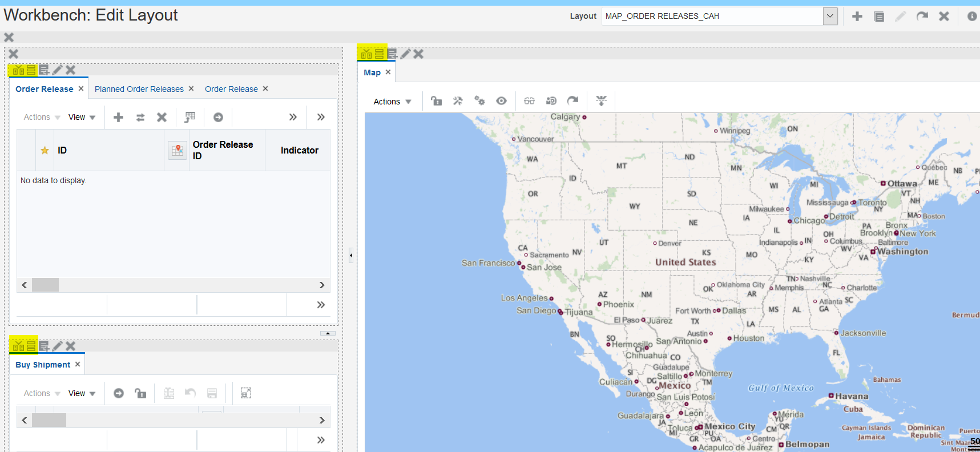
Task: Add content to the Order Release region
Action: coord(44,70)
